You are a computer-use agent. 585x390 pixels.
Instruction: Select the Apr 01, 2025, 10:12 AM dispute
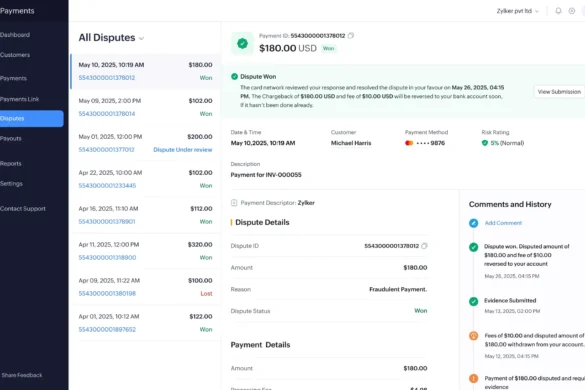pyautogui.click(x=146, y=323)
